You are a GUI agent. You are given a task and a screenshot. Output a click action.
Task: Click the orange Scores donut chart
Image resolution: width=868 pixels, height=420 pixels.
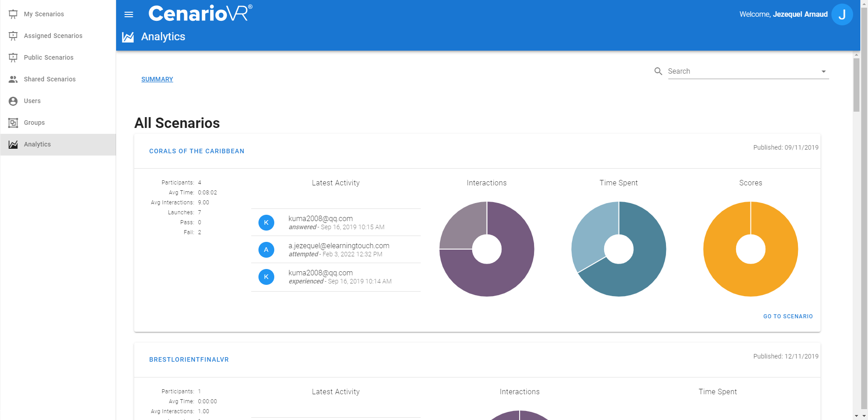pos(751,249)
